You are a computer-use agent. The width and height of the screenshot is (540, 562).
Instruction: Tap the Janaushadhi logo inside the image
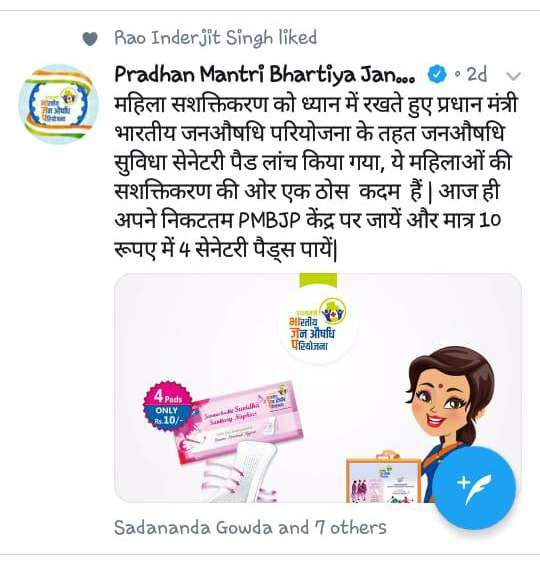[x=317, y=328]
